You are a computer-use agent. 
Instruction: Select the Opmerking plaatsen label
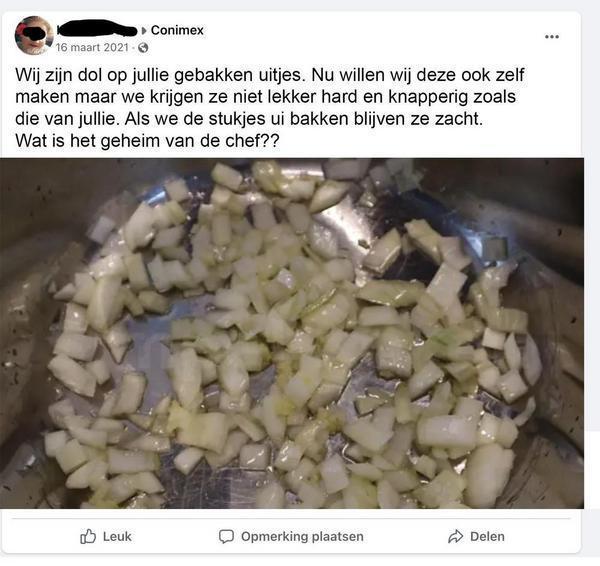click(302, 536)
